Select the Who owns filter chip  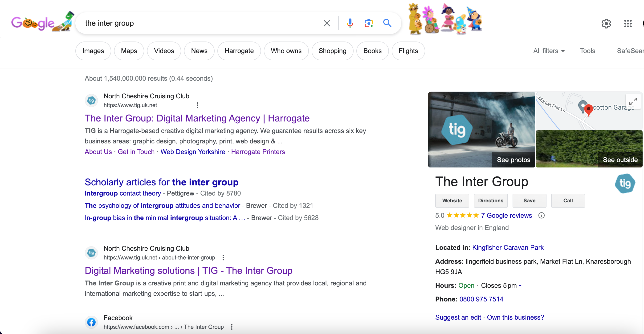(x=286, y=51)
